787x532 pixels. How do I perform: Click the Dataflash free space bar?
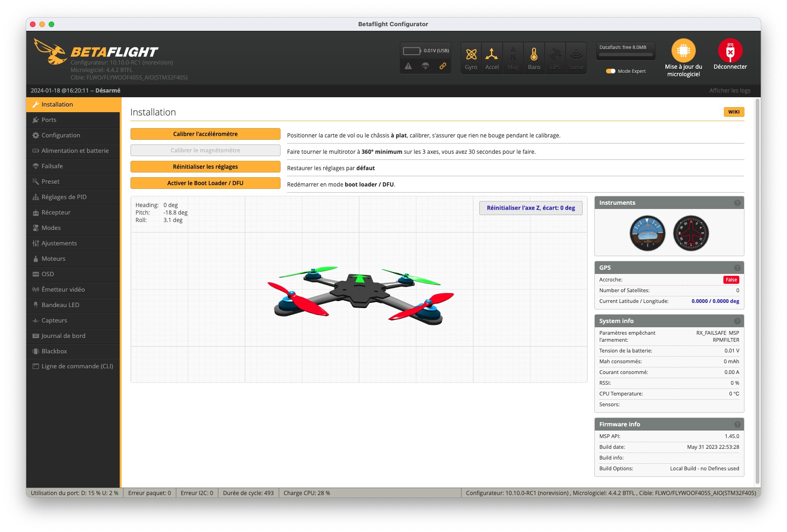click(x=626, y=55)
